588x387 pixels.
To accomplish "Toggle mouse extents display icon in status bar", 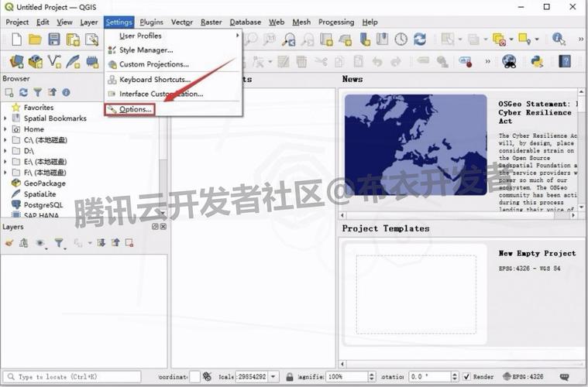I will coord(207,376).
